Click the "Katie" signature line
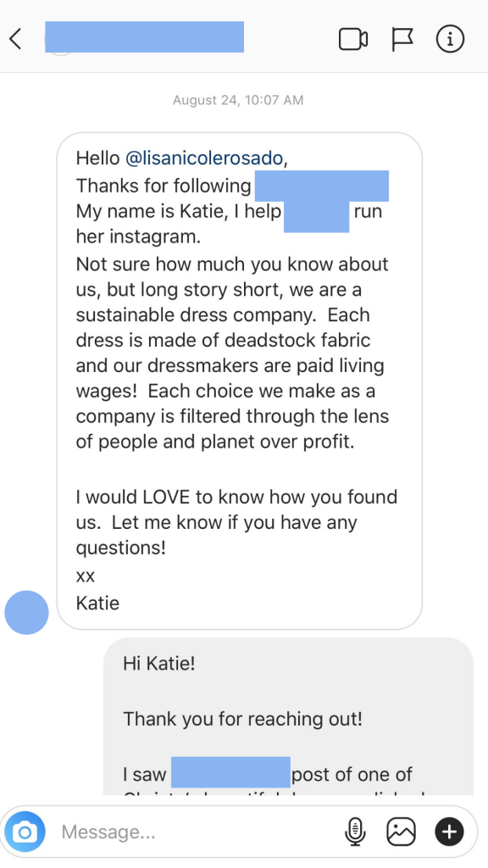The height and width of the screenshot is (868, 488). click(97, 603)
